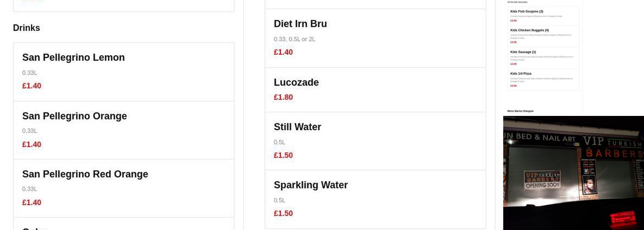Click the £1.80 price under Lucozade

tap(283, 98)
